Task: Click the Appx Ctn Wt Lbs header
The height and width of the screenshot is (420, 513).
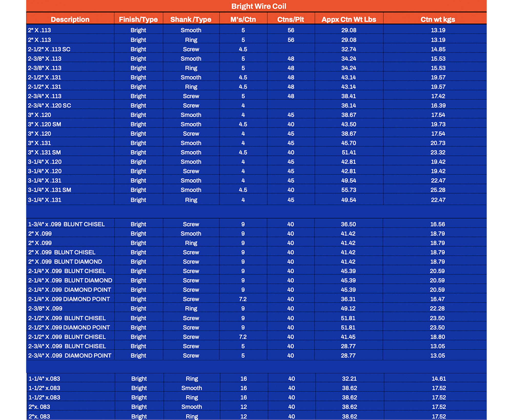Action: (x=348, y=19)
